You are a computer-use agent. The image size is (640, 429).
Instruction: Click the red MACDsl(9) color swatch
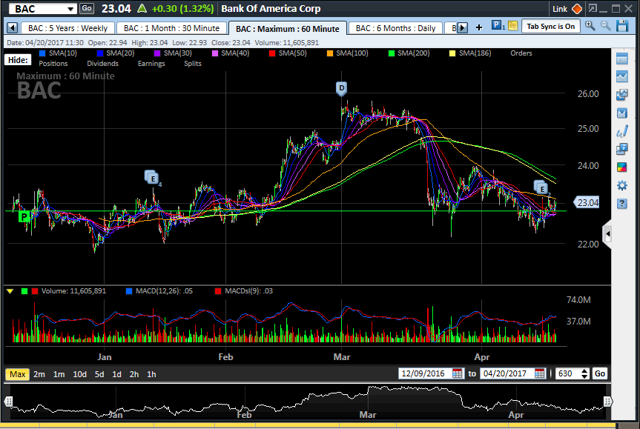coord(218,291)
